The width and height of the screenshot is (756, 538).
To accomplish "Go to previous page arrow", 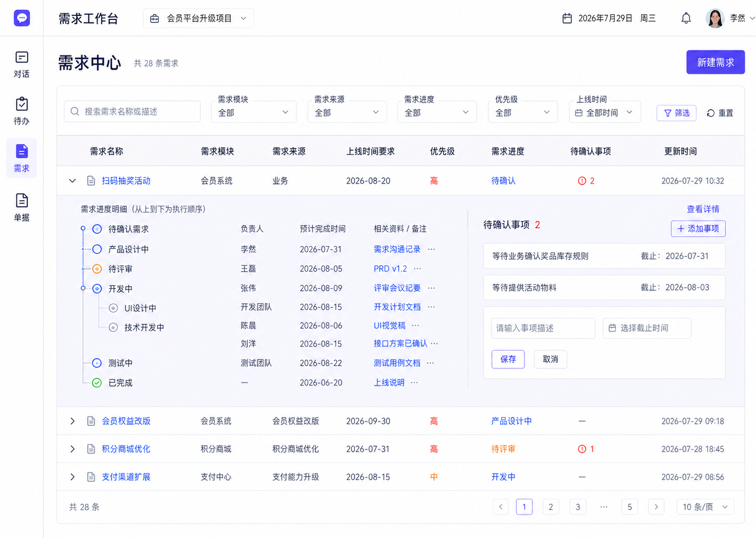I will (501, 507).
